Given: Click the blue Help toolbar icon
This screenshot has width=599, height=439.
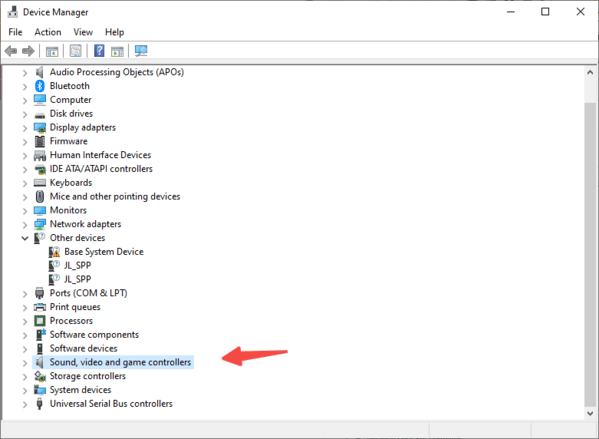Looking at the screenshot, I should [x=99, y=51].
